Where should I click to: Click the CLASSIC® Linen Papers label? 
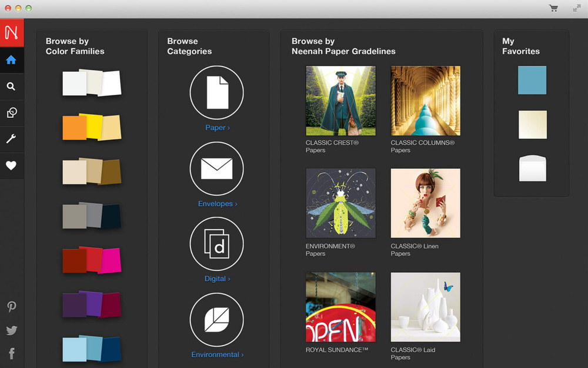tap(415, 250)
